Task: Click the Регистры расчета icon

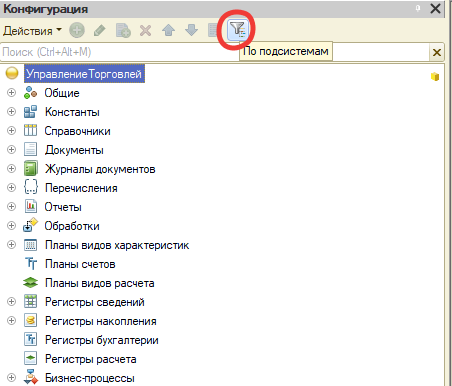Action: point(30,359)
